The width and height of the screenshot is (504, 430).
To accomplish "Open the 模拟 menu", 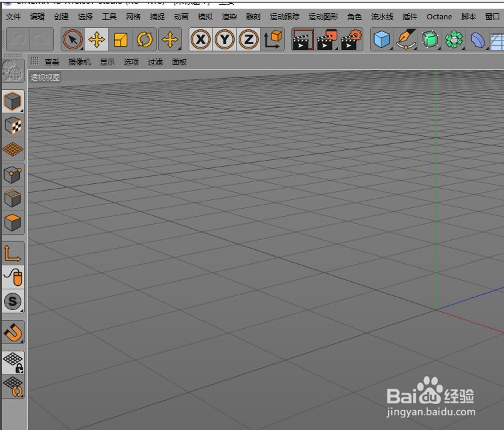I will pyautogui.click(x=205, y=17).
